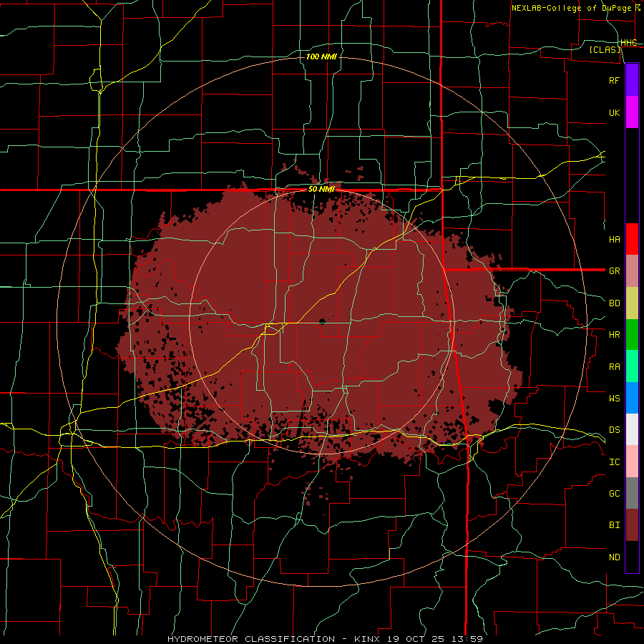Click the GC legend label
644x644 pixels.
614,494
